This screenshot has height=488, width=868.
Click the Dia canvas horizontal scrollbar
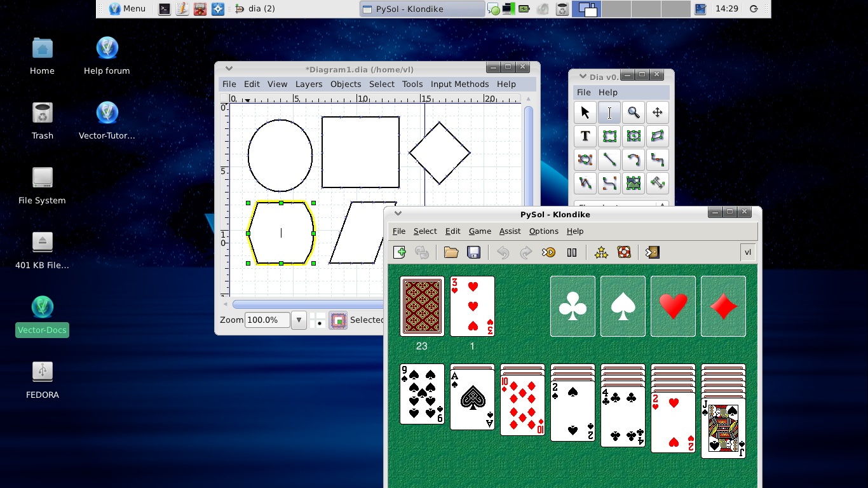[308, 305]
